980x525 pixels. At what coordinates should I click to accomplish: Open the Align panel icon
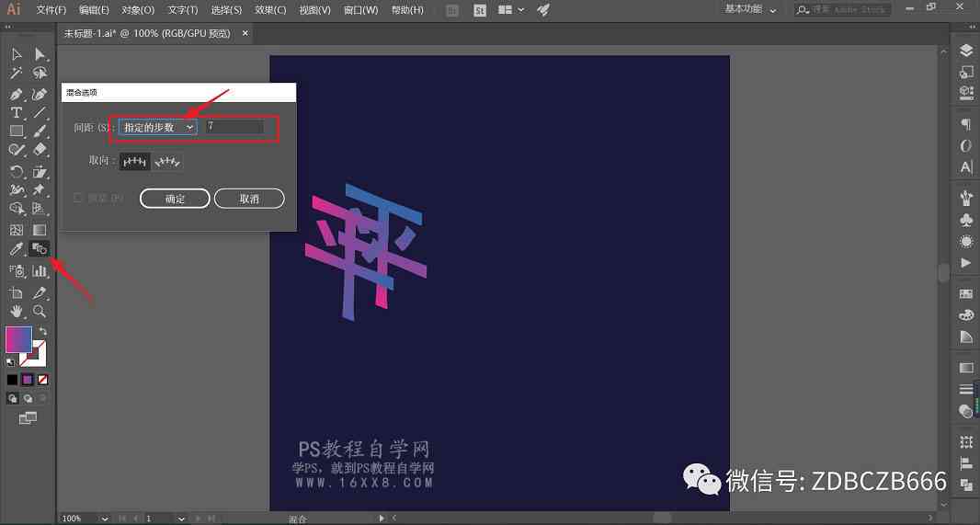[966, 463]
